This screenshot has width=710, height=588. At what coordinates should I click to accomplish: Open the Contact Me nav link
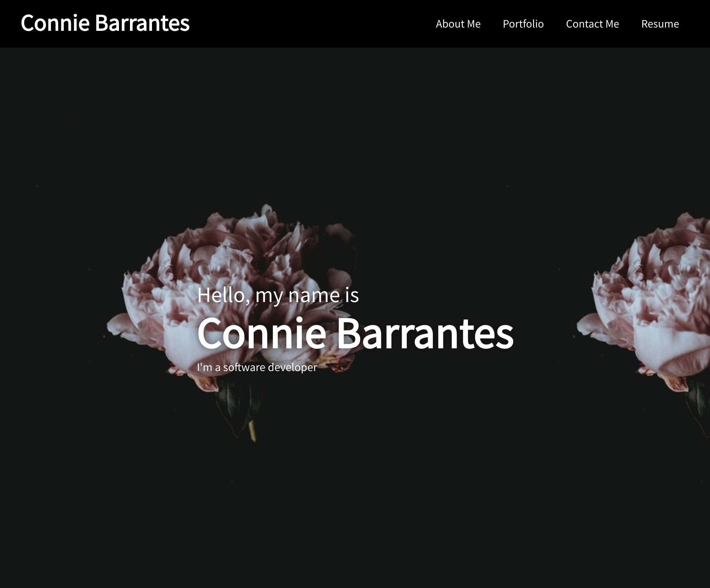point(592,24)
